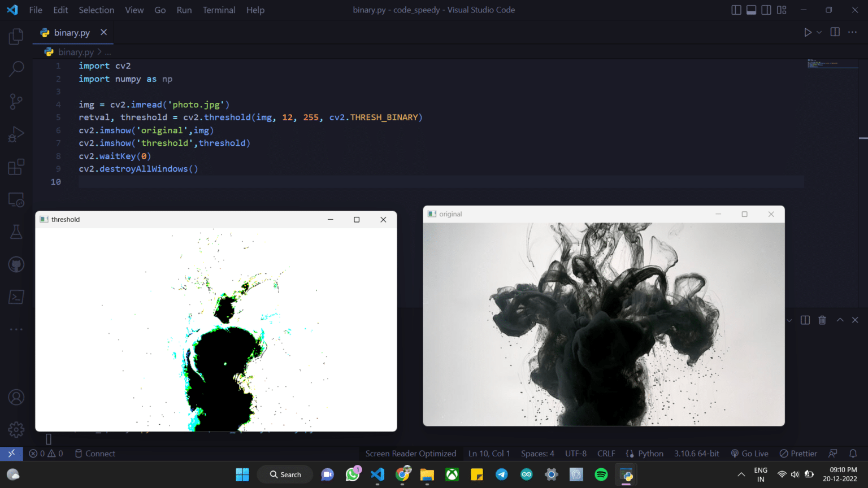The width and height of the screenshot is (868, 488).
Task: Open Source Control view
Action: [x=16, y=102]
